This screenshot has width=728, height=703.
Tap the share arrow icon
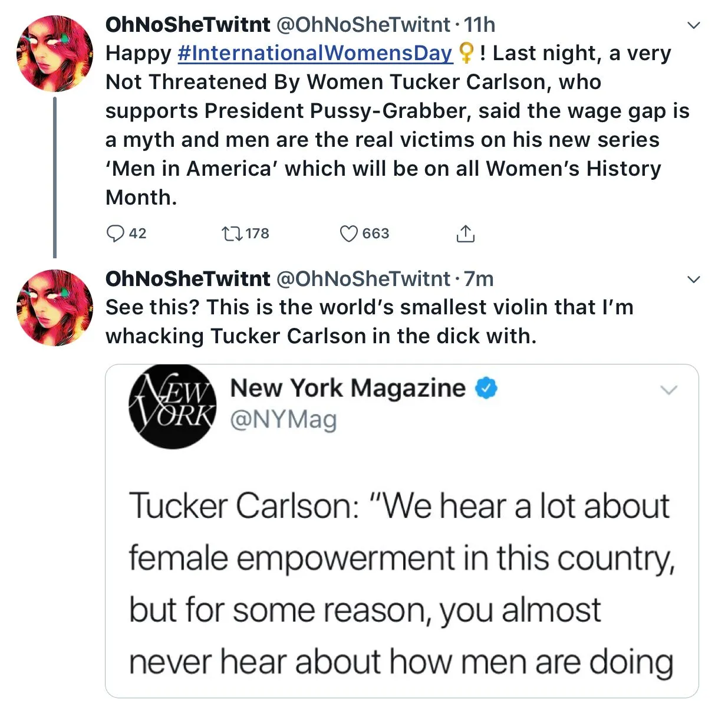(x=465, y=234)
